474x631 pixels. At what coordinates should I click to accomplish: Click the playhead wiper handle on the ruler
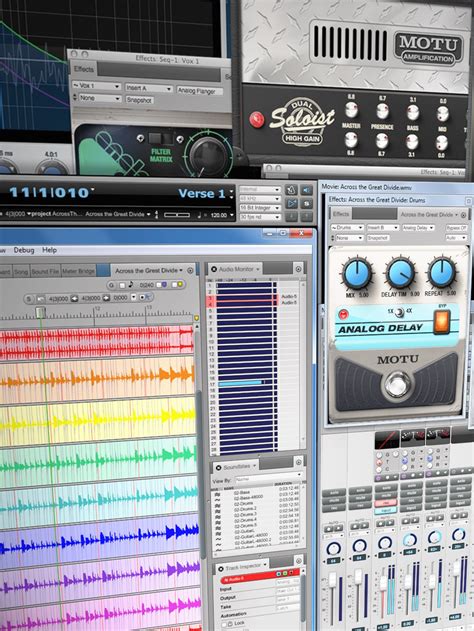click(40, 312)
